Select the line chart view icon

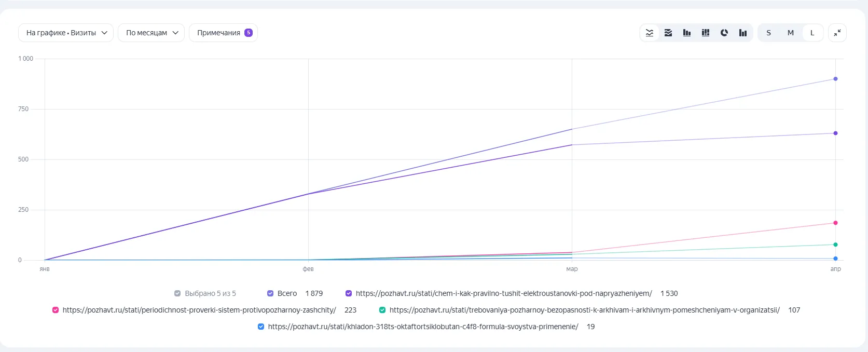click(650, 33)
